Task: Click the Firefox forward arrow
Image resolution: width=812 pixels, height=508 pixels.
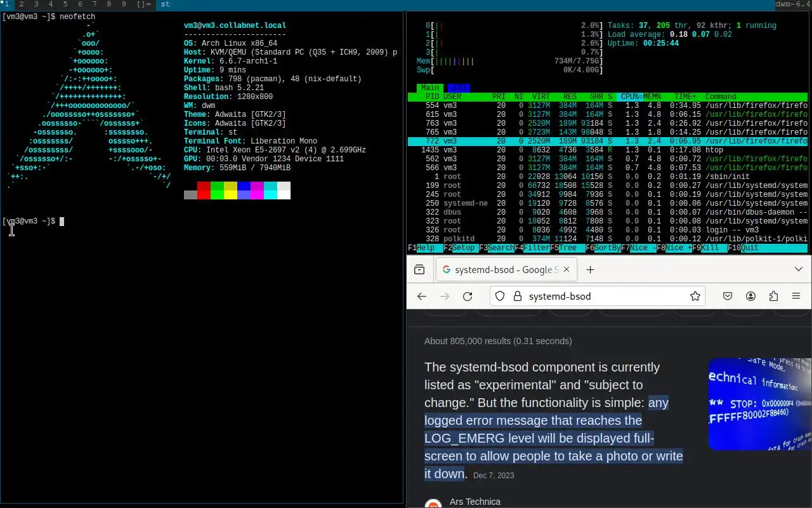Action: coord(445,296)
